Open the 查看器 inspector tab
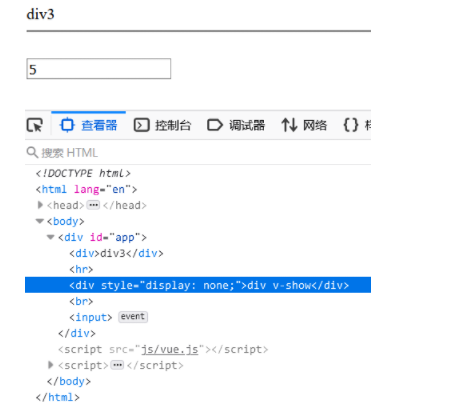 point(88,125)
